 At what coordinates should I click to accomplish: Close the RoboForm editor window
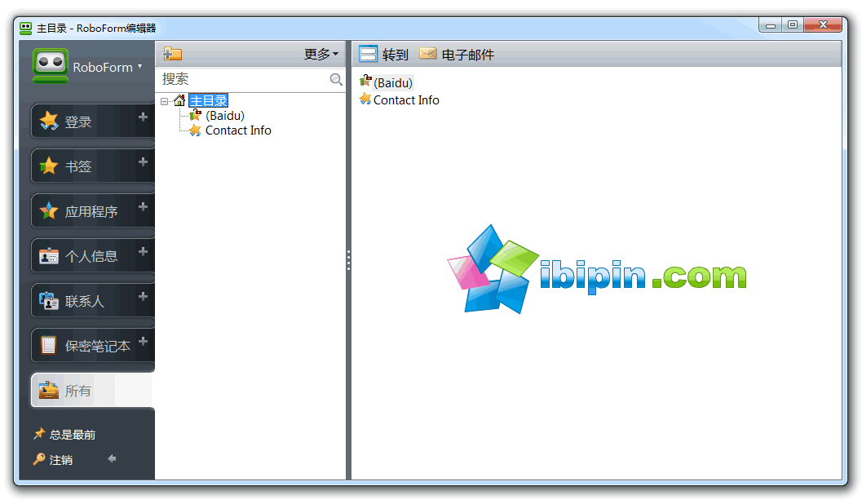[x=822, y=24]
